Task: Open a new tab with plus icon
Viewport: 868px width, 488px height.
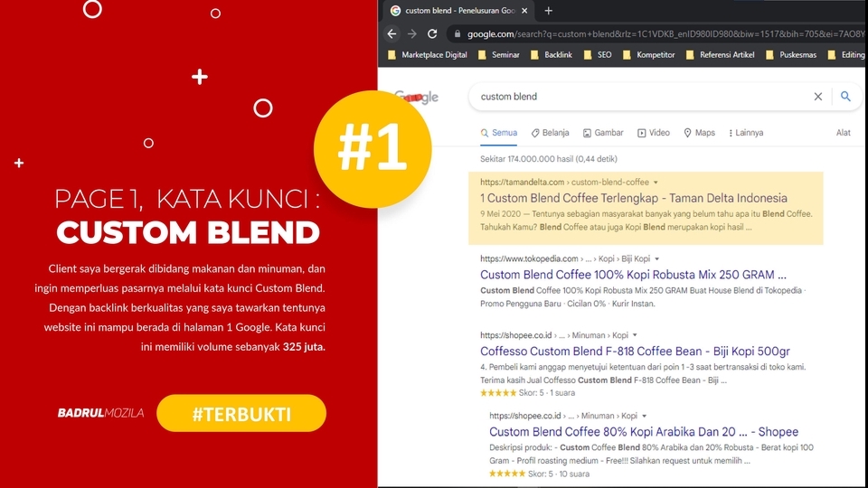Action: click(x=549, y=11)
